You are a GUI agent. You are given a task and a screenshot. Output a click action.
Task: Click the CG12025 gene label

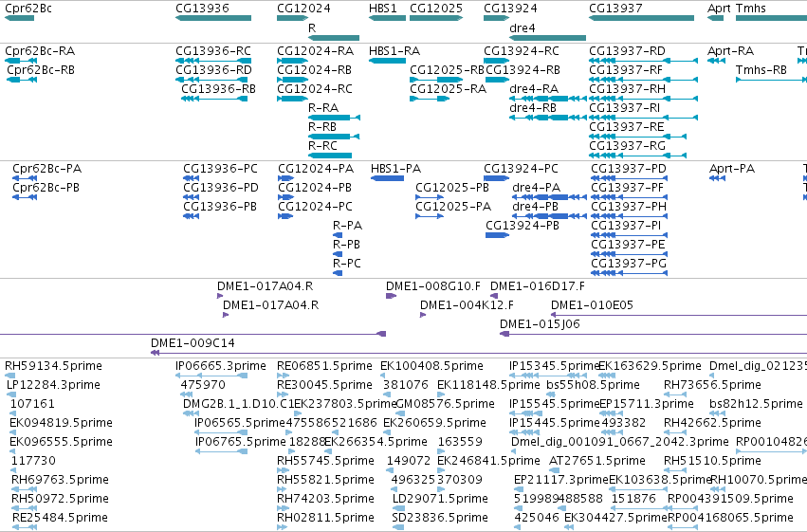coord(436,9)
